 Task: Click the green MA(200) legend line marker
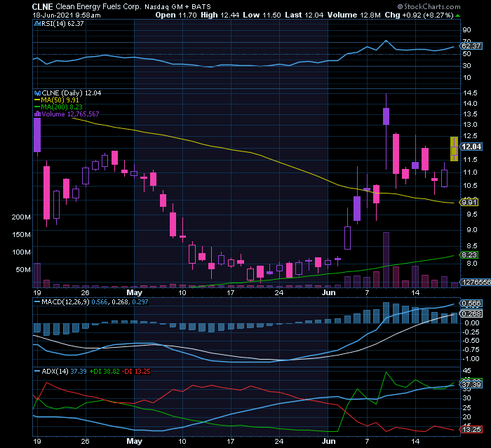click(37, 107)
